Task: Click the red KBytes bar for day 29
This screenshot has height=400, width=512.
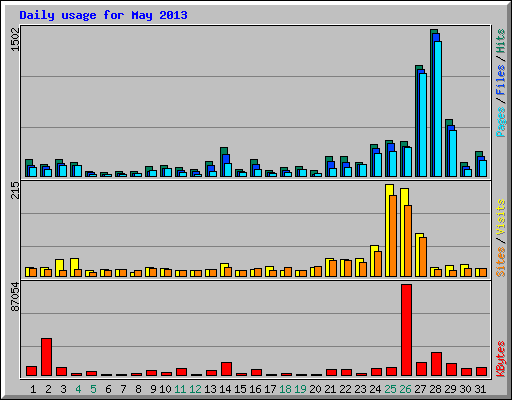Action: (451, 370)
